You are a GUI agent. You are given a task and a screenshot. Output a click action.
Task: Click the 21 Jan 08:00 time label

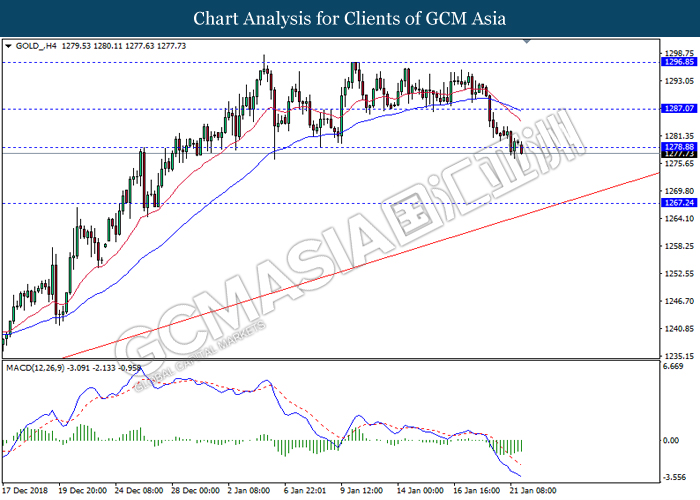pos(533,491)
